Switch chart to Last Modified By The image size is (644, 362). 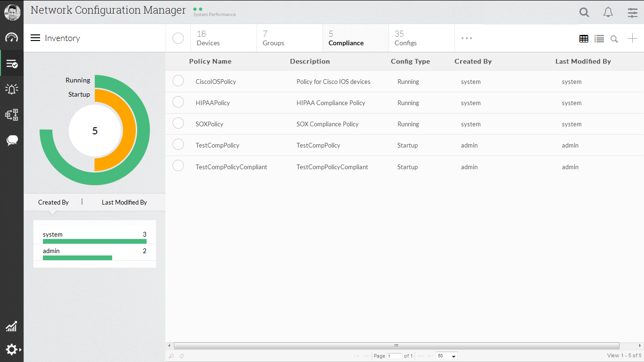point(124,202)
